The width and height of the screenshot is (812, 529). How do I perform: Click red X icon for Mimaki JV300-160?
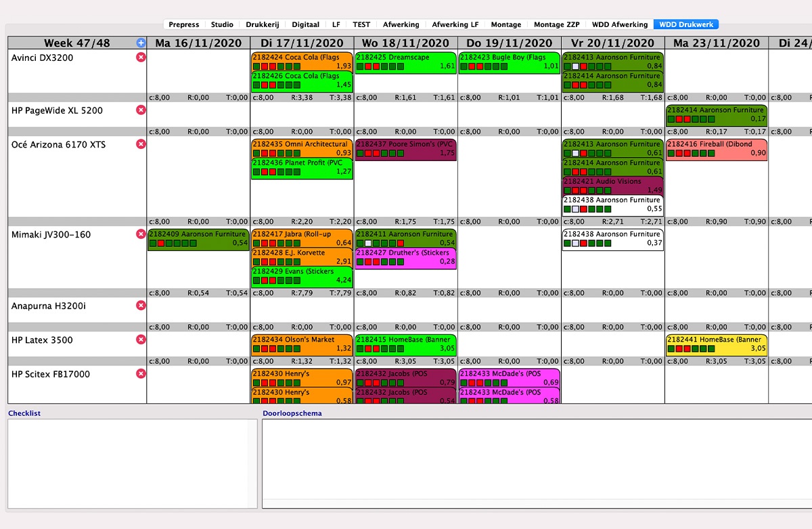[141, 234]
